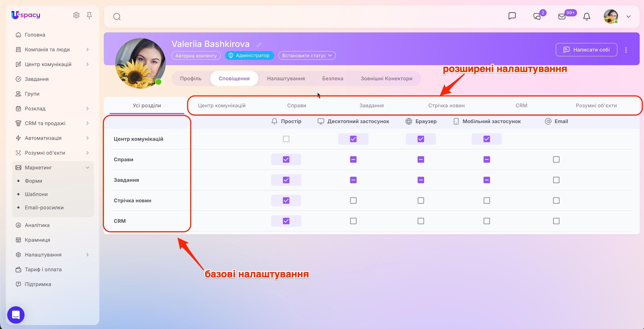The height and width of the screenshot is (329, 644).
Task: Switch to the Налаштування profile tab
Action: [286, 78]
